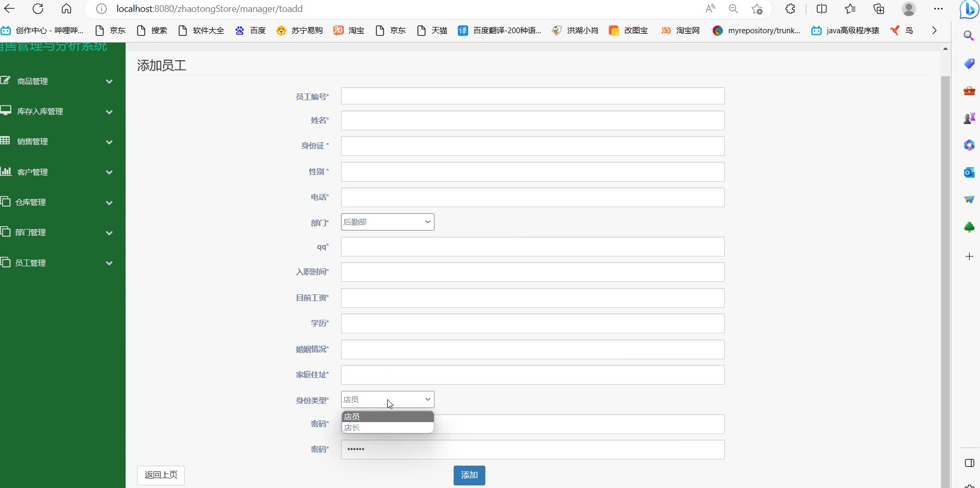Focus the qq input field
Screen dimensions: 980x488
click(x=533, y=247)
